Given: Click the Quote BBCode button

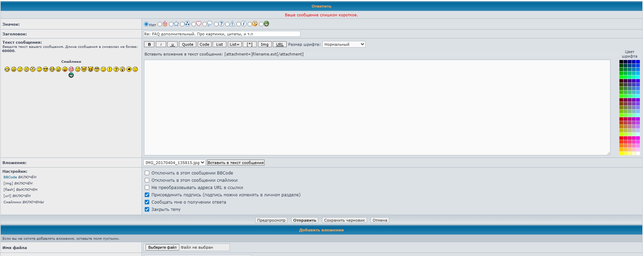Looking at the screenshot, I should pyautogui.click(x=187, y=44).
